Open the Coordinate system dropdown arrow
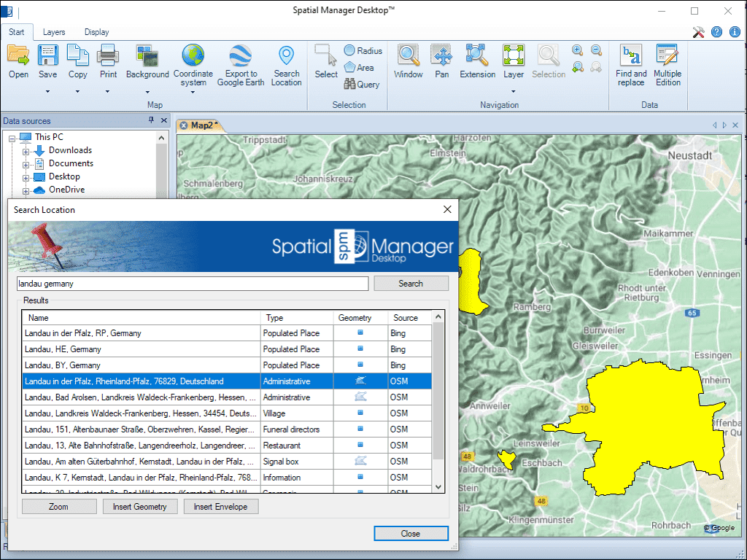The image size is (747, 560). [x=193, y=92]
